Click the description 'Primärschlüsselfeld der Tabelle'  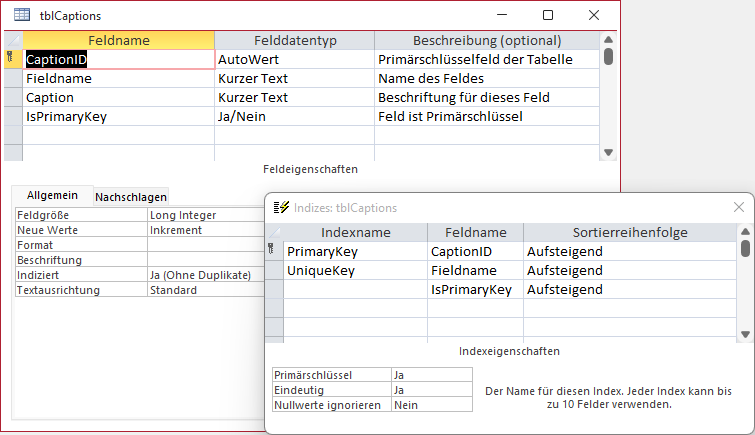pyautogui.click(x=487, y=59)
